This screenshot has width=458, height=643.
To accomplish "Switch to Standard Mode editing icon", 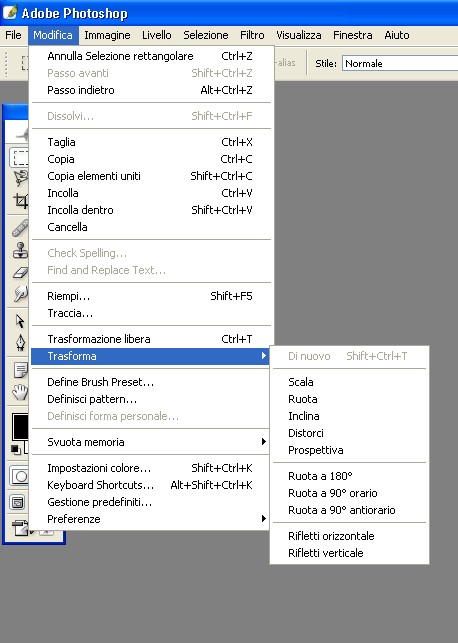I will (x=19, y=476).
